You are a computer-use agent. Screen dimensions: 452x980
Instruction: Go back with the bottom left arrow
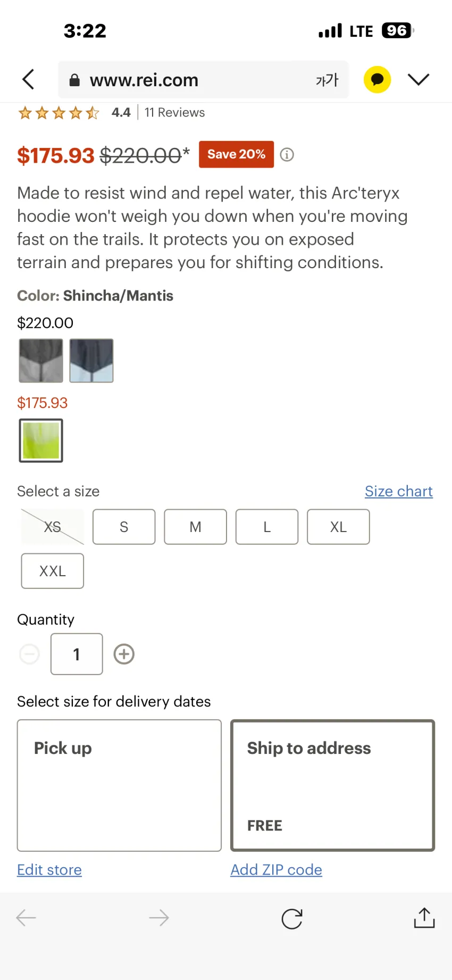point(26,918)
